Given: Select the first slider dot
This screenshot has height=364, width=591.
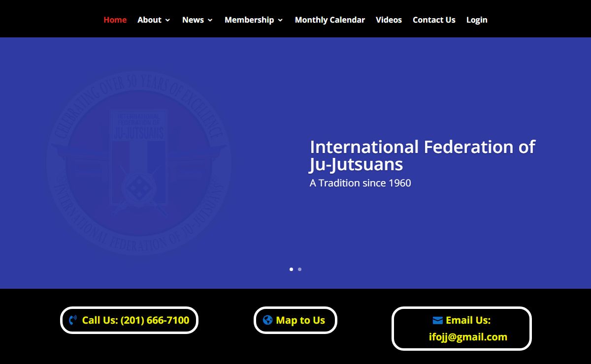Looking at the screenshot, I should 291,269.
